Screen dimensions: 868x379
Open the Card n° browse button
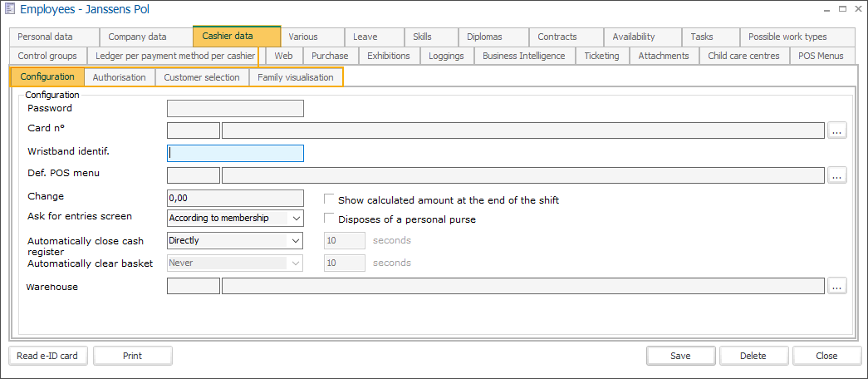837,130
